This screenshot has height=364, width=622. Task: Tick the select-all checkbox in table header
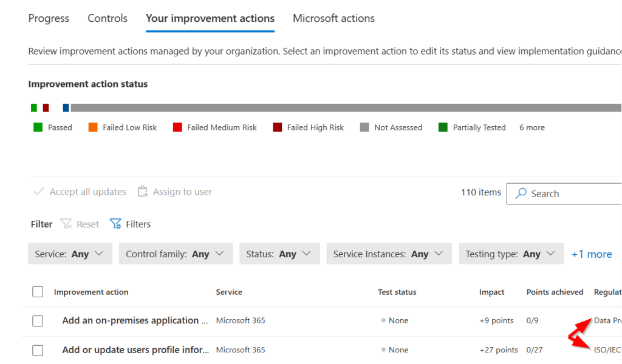pos(38,292)
